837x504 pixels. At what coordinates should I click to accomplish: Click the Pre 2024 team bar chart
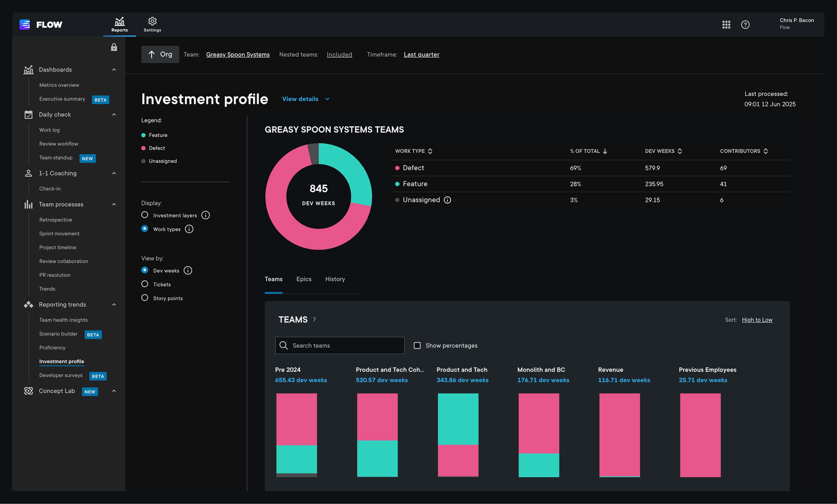coord(296,435)
